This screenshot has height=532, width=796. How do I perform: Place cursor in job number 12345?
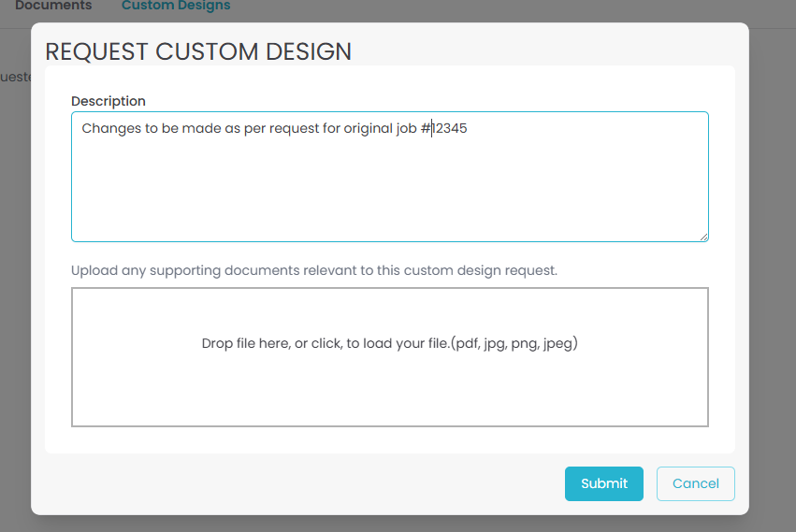click(451, 129)
